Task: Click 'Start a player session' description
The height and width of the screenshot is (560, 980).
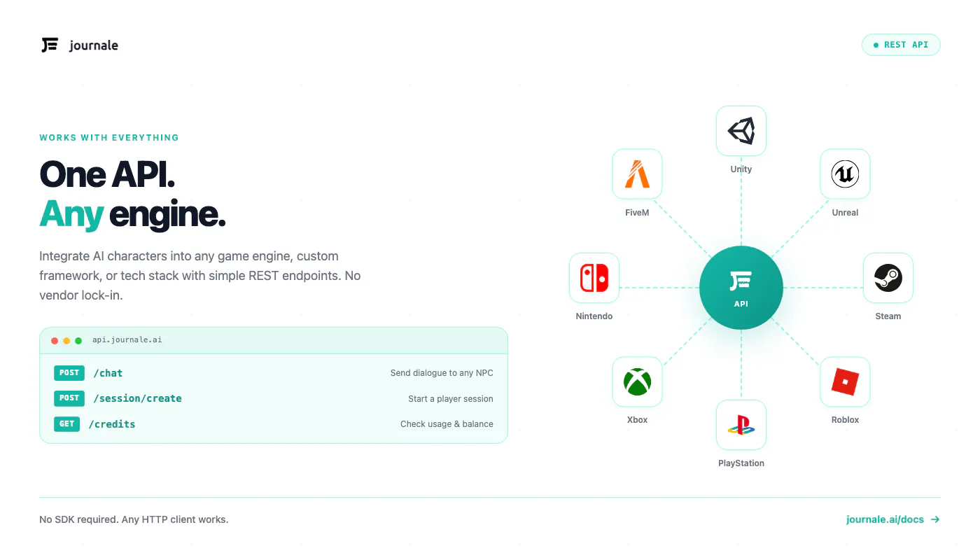Action: click(451, 398)
